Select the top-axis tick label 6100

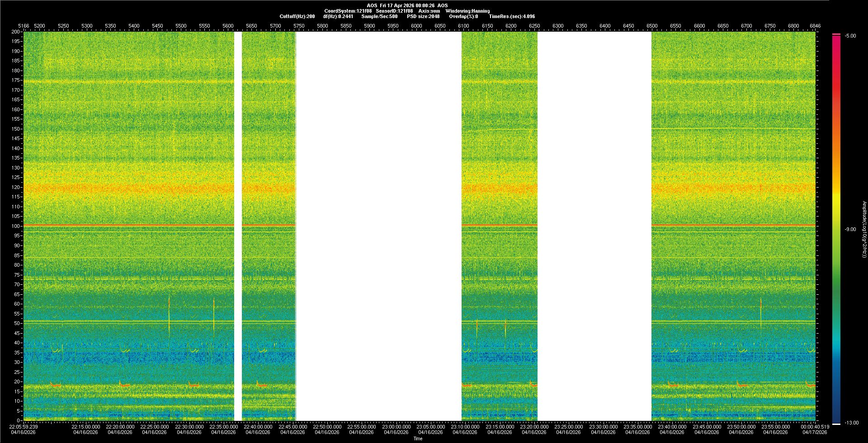tap(463, 26)
